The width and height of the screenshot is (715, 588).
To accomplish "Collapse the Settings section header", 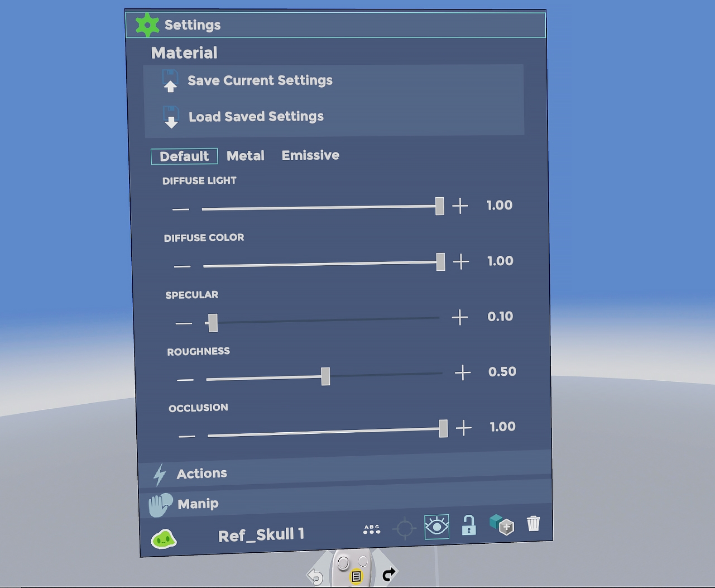I will point(335,25).
